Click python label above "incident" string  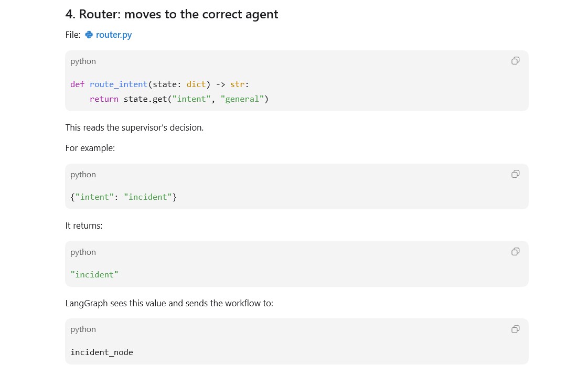point(83,252)
